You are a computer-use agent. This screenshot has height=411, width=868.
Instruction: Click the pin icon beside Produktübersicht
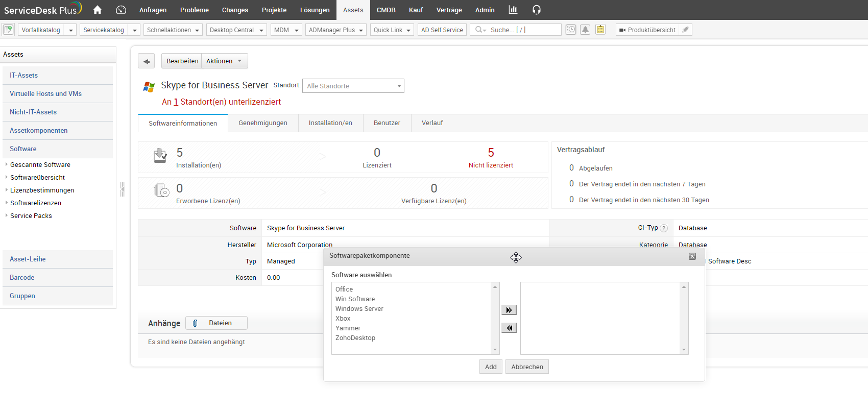click(686, 30)
